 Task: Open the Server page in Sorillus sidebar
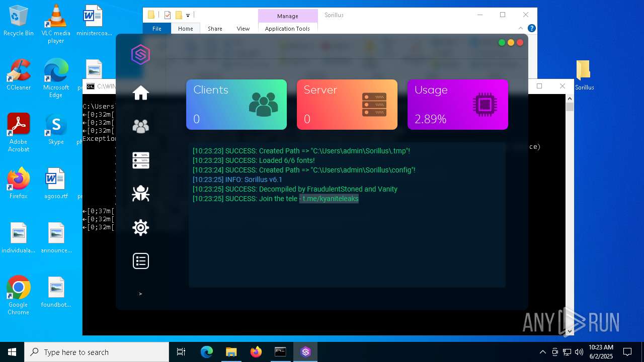(141, 160)
